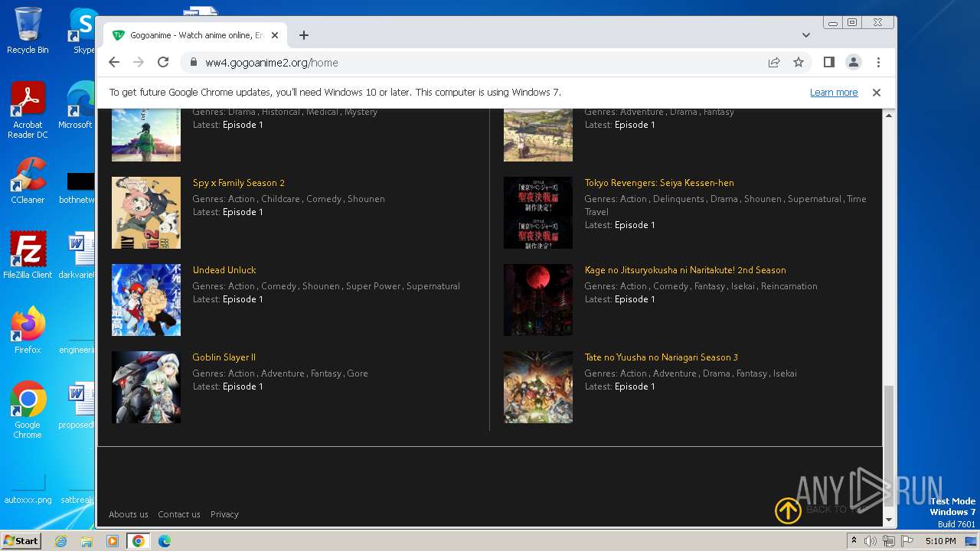The image size is (980, 551).
Task: Click Goblin Slayer II cover thumbnail
Action: point(146,387)
